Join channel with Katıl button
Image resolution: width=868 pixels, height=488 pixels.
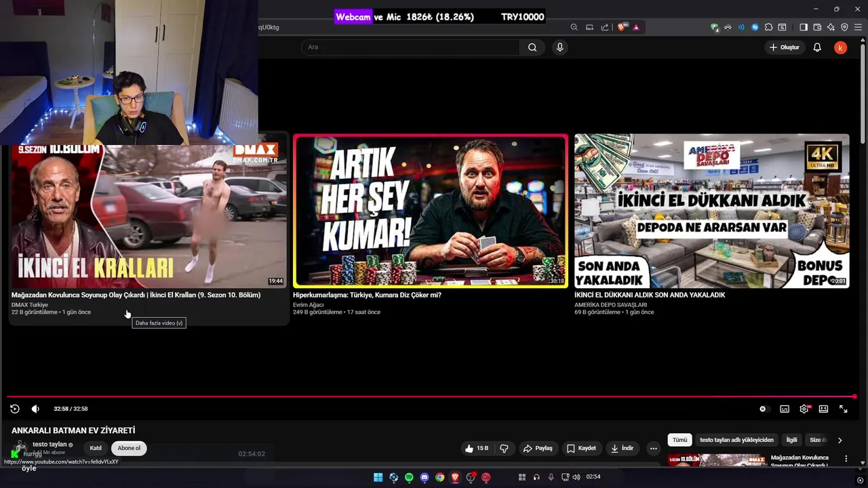click(x=96, y=448)
